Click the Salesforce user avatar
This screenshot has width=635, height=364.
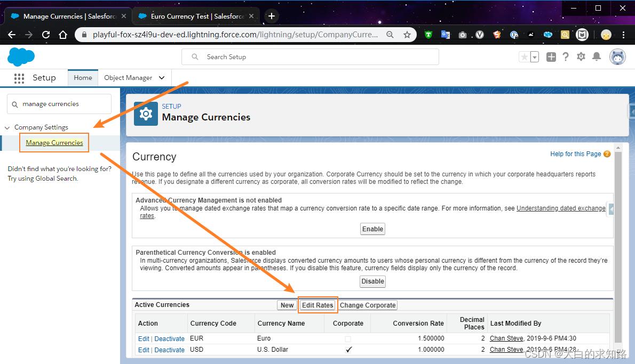coord(617,56)
